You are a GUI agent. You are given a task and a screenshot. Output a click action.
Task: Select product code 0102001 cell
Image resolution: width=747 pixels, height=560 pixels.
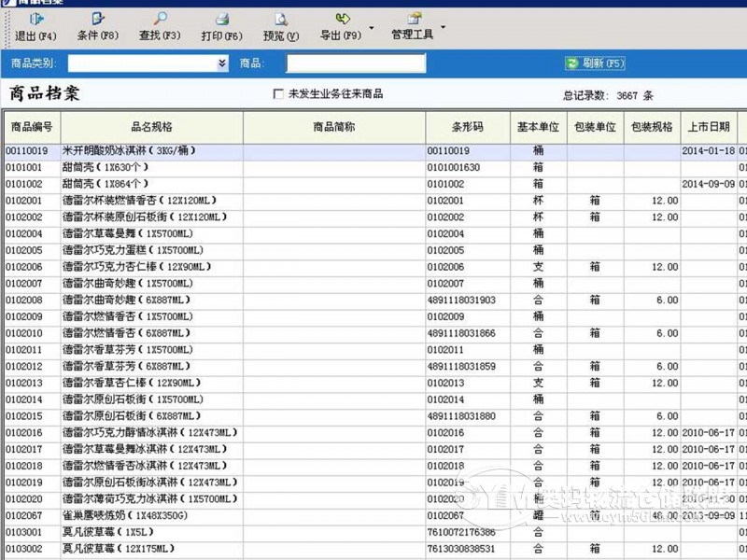pyautogui.click(x=32, y=201)
